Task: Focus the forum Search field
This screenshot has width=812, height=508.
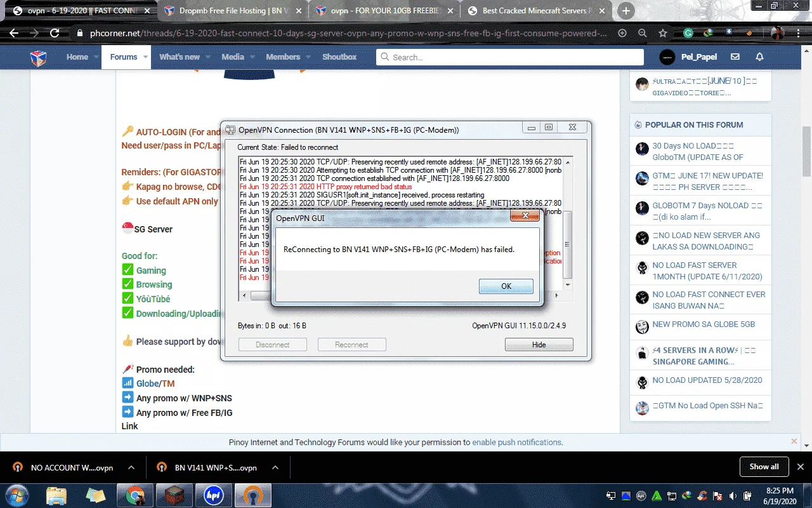Action: (x=510, y=57)
